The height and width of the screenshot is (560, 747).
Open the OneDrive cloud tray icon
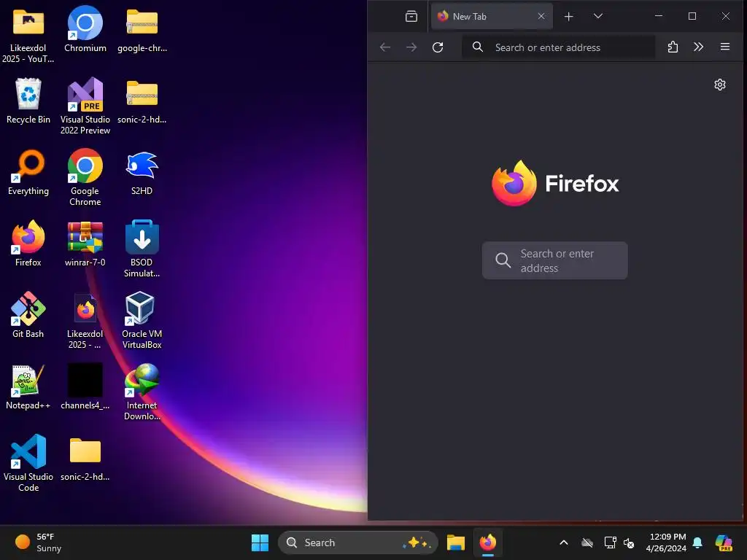[x=587, y=542]
